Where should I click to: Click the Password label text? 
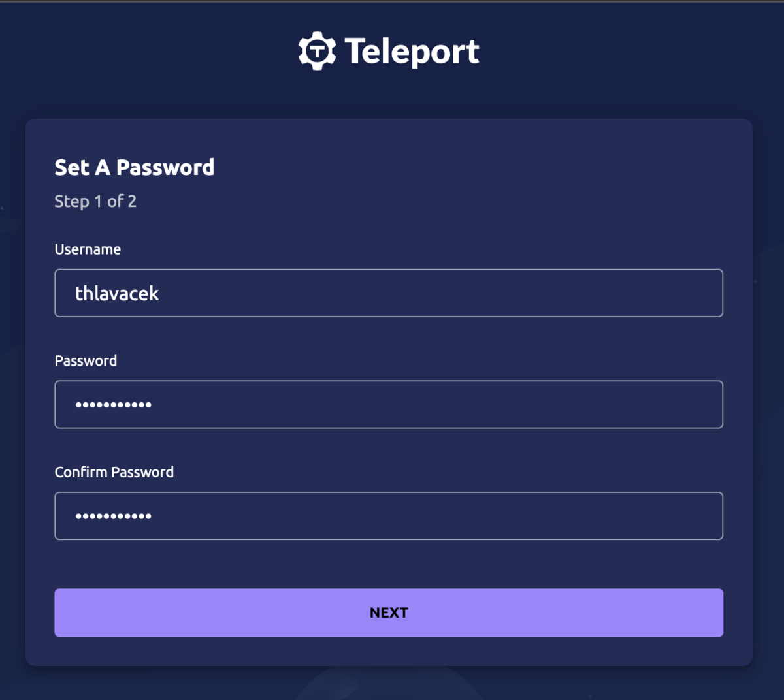tap(86, 360)
